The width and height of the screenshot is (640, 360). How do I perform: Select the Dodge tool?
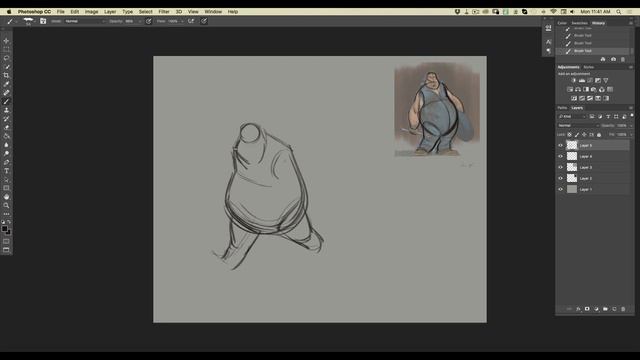tap(6, 153)
